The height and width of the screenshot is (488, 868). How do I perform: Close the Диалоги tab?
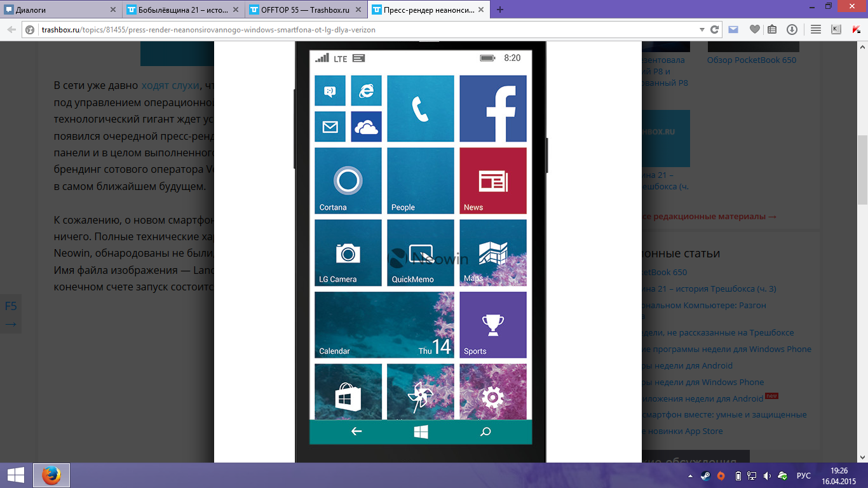coord(113,10)
